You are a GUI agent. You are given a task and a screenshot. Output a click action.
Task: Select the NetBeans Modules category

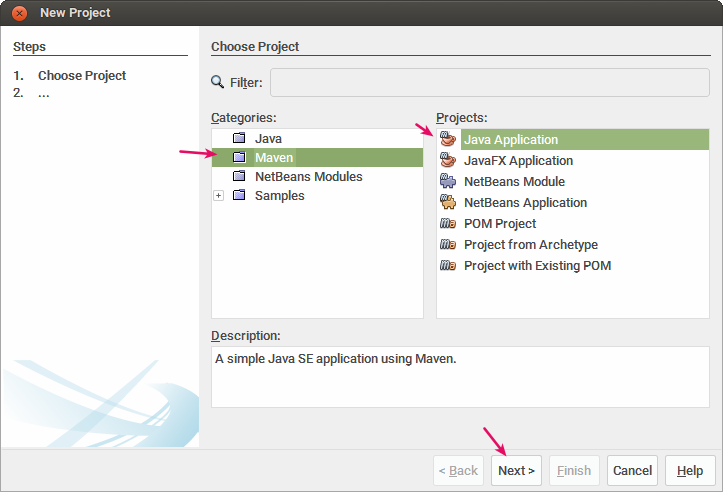[x=309, y=177]
